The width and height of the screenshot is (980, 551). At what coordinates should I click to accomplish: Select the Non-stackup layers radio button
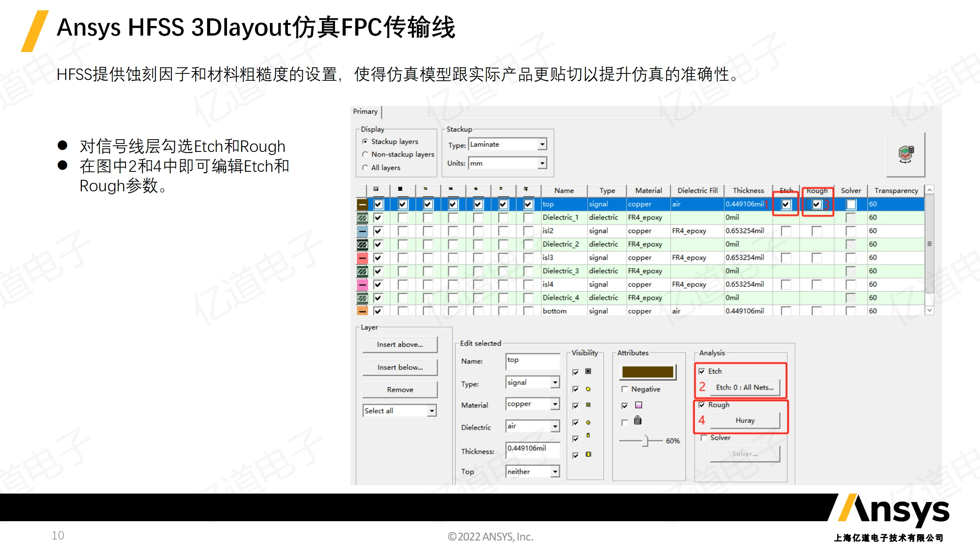pos(365,155)
